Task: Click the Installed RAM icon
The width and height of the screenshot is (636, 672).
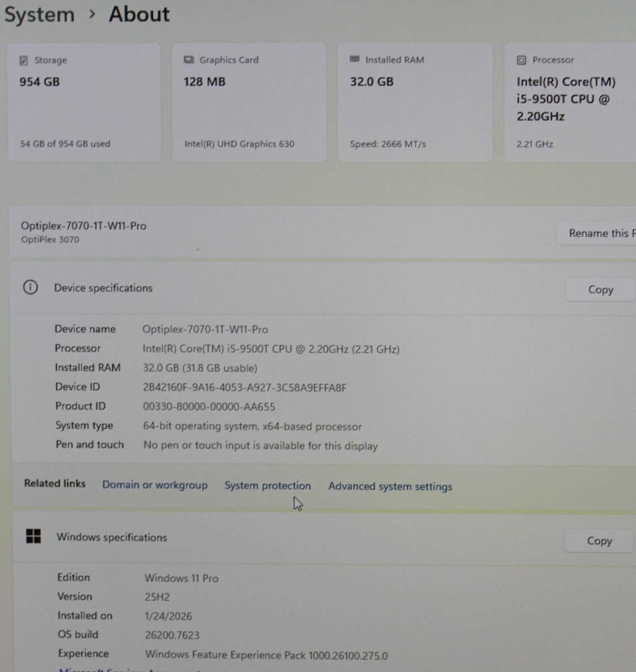Action: coord(355,59)
